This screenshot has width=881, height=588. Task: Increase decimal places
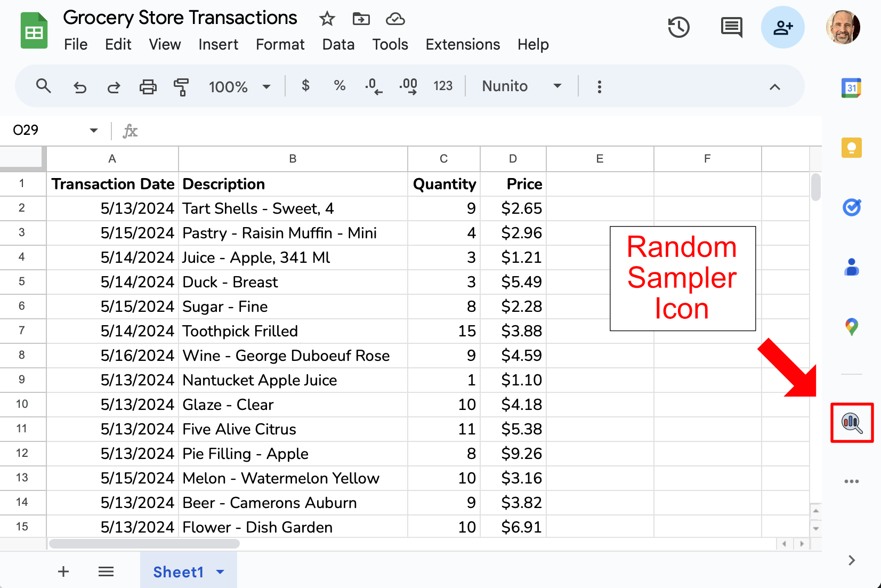[408, 86]
